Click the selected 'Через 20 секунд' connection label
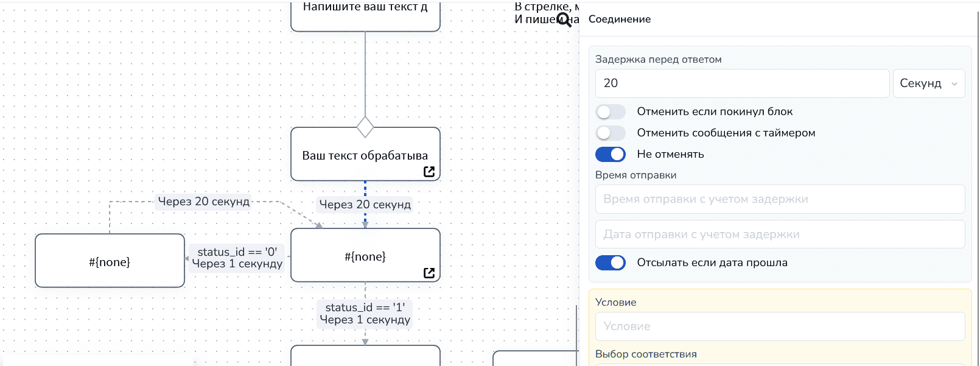 365,205
